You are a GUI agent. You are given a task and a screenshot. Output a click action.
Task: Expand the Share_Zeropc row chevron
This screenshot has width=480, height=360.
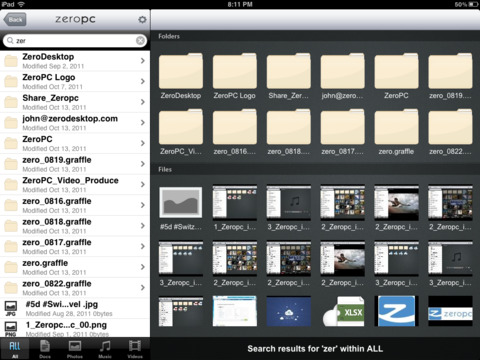coord(143,102)
